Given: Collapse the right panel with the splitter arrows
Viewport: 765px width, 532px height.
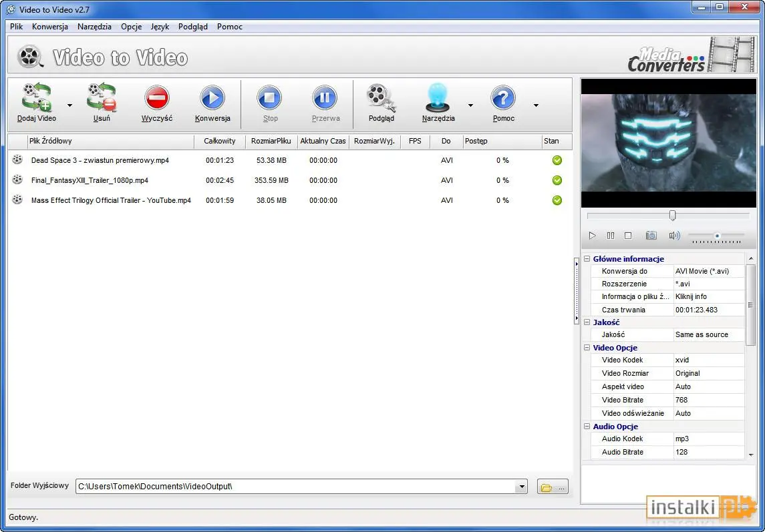Looking at the screenshot, I should (577, 291).
